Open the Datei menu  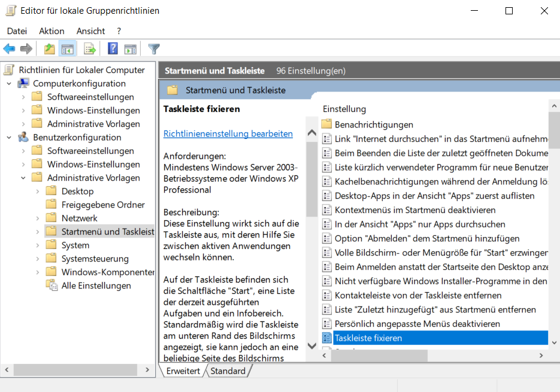[17, 31]
